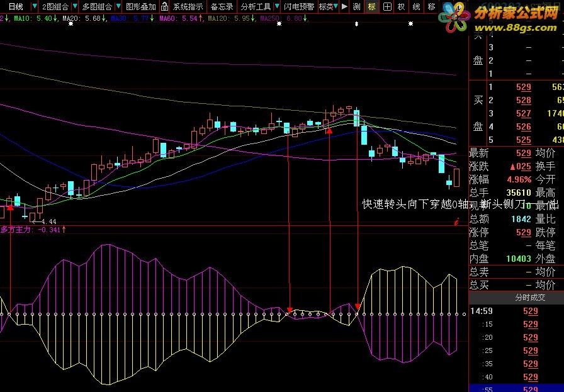Select the 移 move tool
Viewport: 564px width, 392px height.
pyautogui.click(x=431, y=6)
